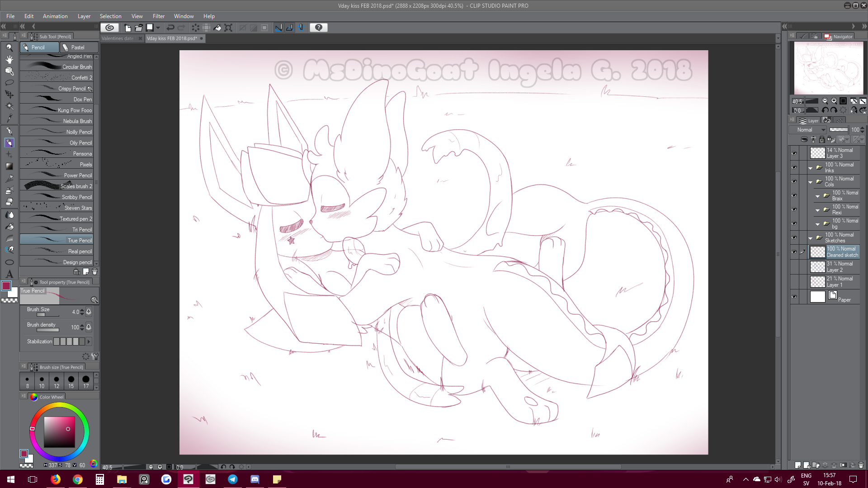This screenshot has width=868, height=488.
Task: Click the hue ring of the color wheel
Action: click(59, 432)
